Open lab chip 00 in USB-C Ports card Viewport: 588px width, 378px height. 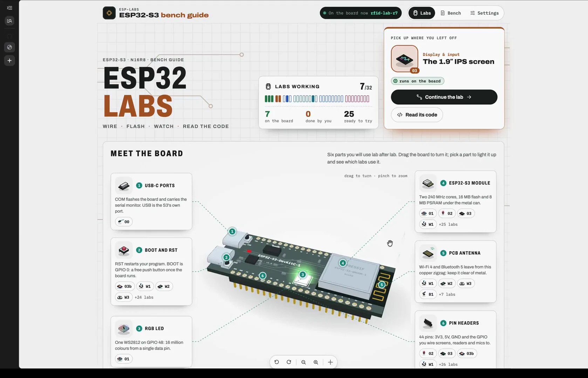pyautogui.click(x=124, y=222)
